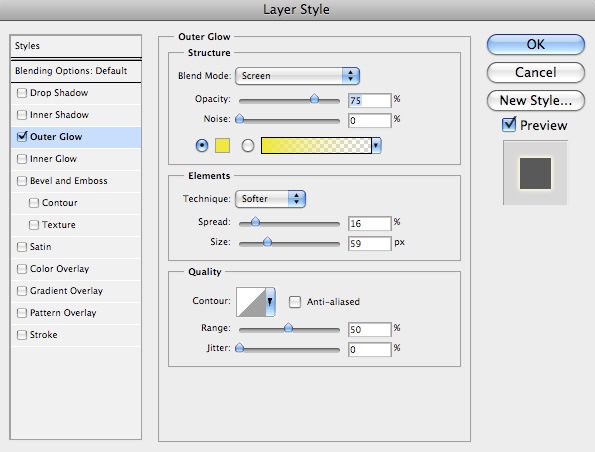Viewport: 595px width, 452px height.
Task: Click the OK button
Action: 535,44
